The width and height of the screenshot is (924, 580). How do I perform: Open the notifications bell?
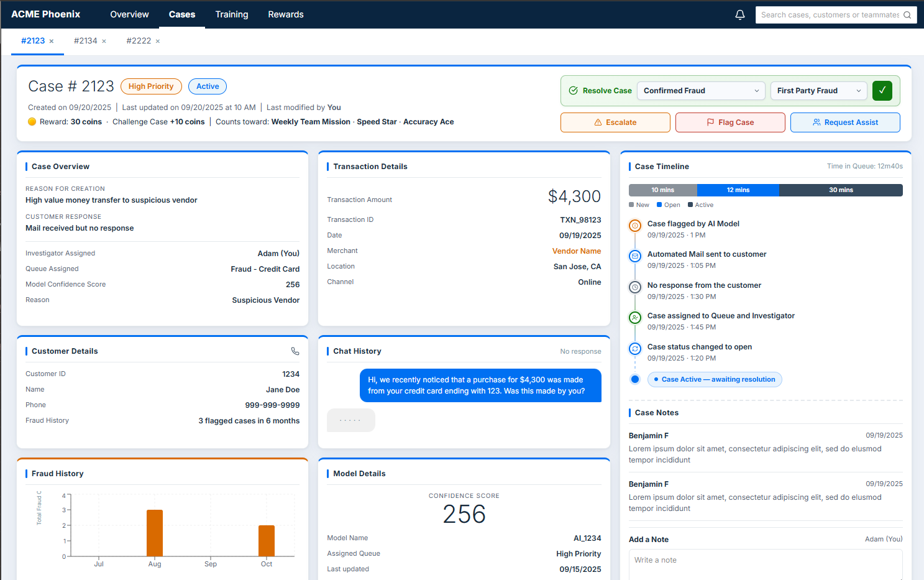(x=739, y=14)
